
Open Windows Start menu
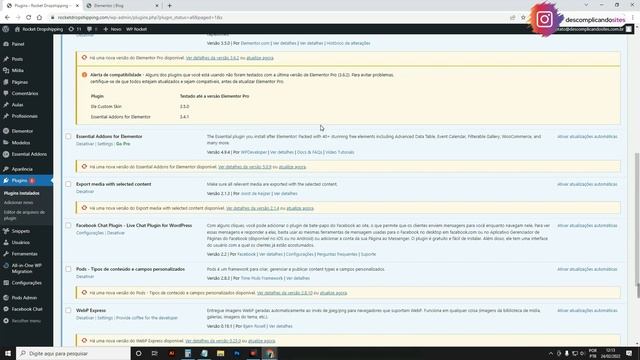(x=8, y=353)
